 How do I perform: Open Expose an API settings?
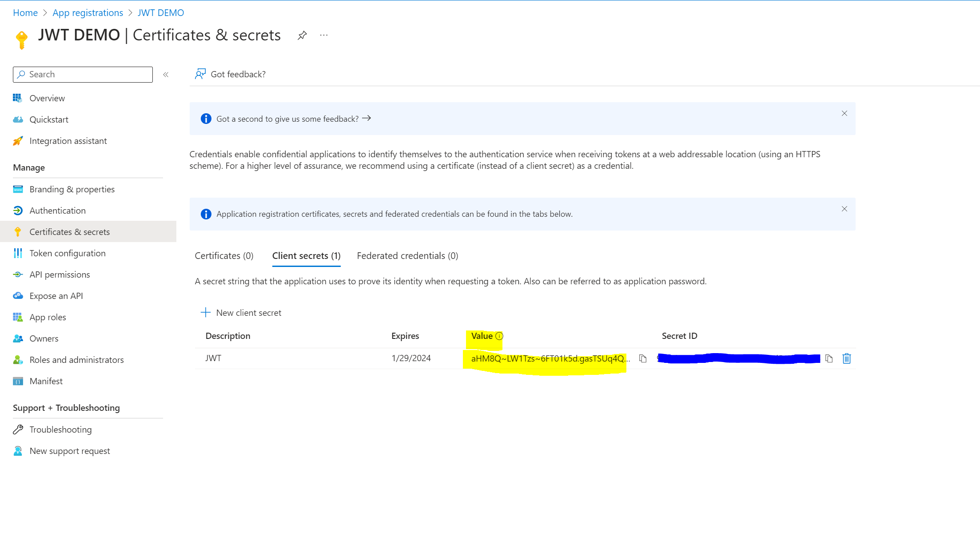(56, 295)
